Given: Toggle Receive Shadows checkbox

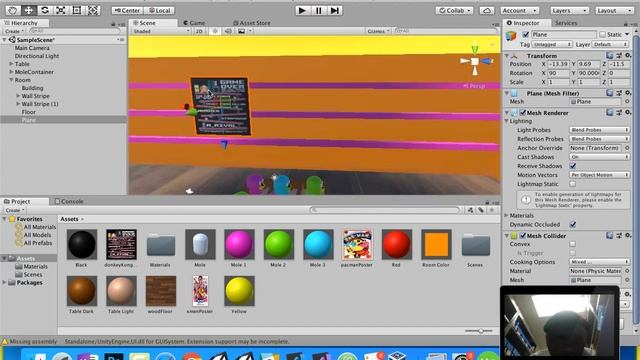Looking at the screenshot, I should [x=573, y=166].
